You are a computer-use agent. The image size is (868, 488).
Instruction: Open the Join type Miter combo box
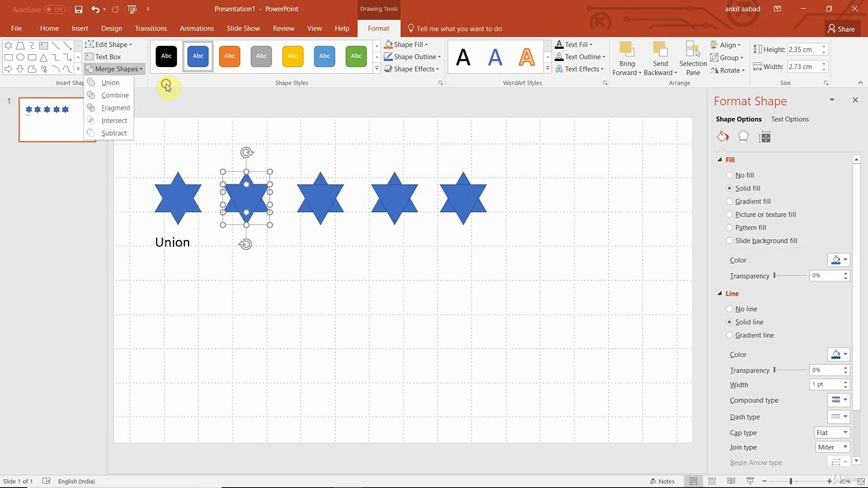click(x=833, y=447)
